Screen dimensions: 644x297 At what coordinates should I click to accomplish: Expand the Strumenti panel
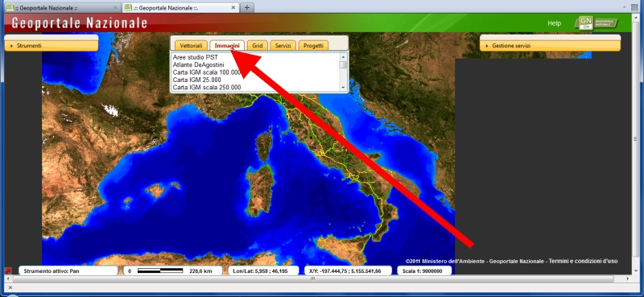[x=52, y=46]
